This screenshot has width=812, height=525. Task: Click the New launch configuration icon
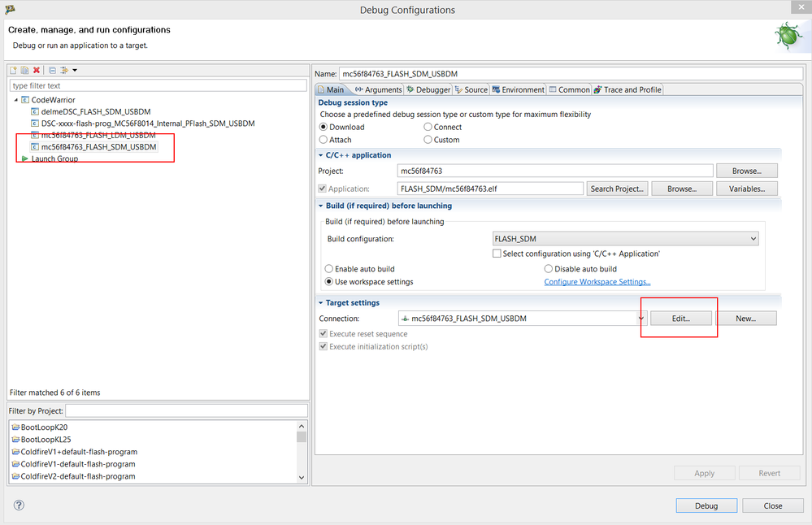(x=14, y=70)
